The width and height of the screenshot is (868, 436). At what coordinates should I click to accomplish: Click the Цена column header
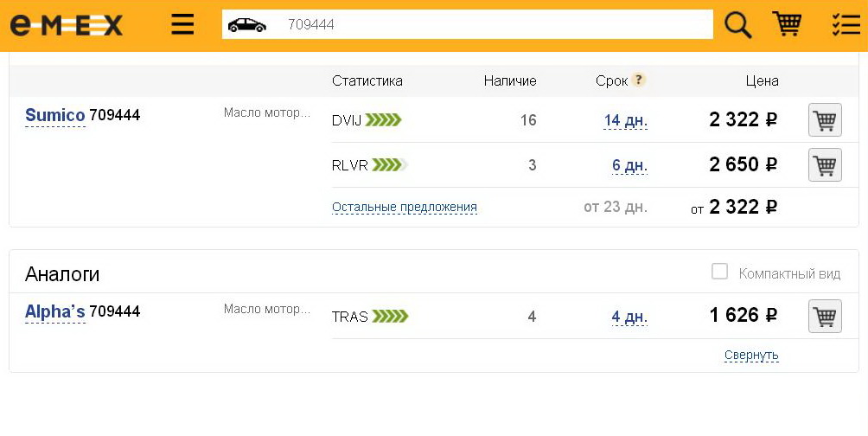(762, 80)
